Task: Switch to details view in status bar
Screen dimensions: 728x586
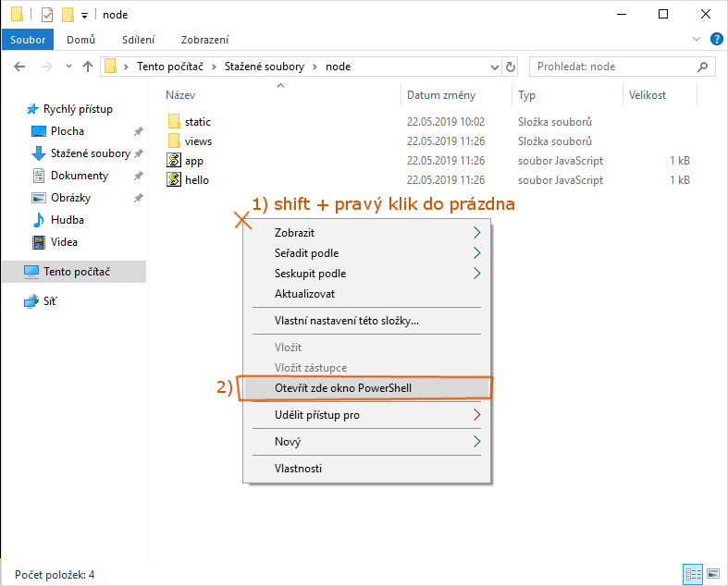Action: pos(693,574)
